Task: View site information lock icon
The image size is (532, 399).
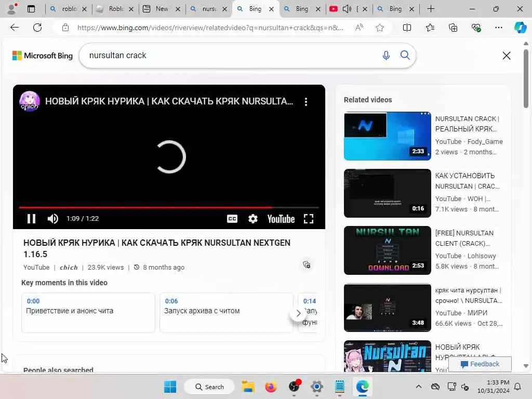Action: [65, 28]
